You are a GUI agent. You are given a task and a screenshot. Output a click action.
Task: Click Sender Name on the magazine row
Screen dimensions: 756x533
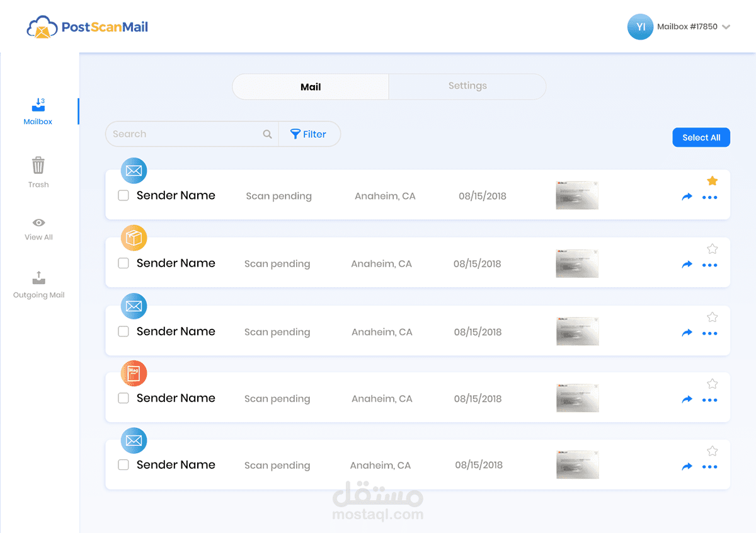click(176, 398)
